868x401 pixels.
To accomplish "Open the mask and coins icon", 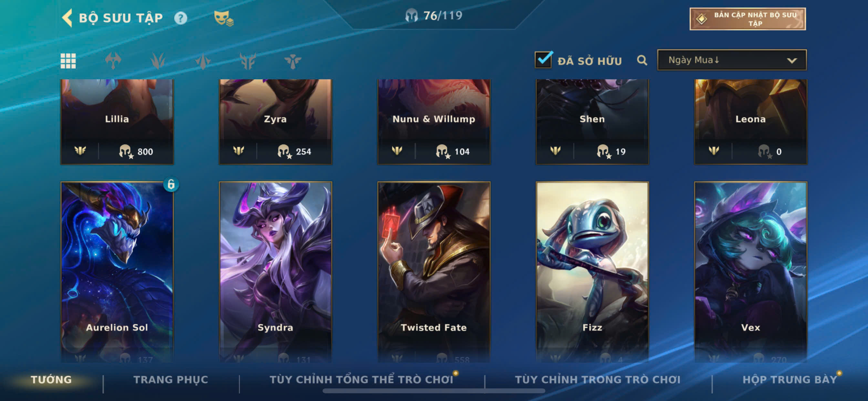I will point(224,18).
